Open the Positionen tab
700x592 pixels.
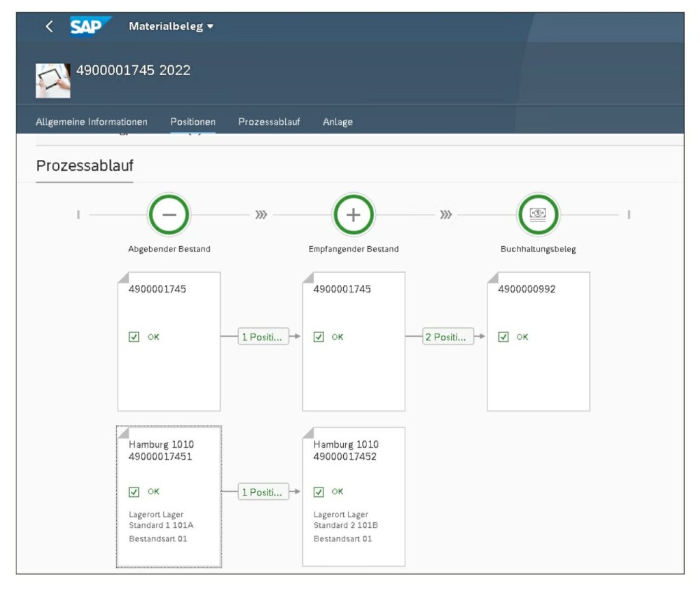click(193, 122)
